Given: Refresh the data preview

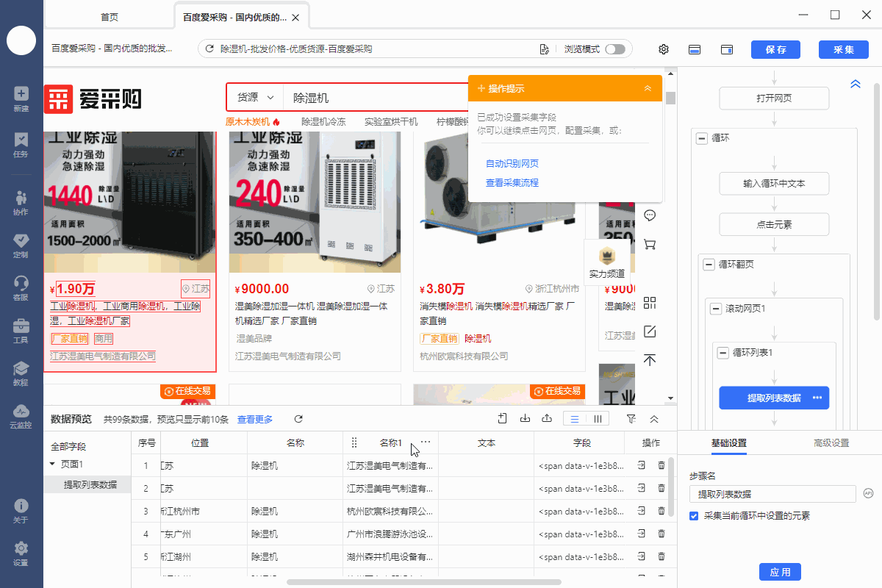Looking at the screenshot, I should [298, 419].
